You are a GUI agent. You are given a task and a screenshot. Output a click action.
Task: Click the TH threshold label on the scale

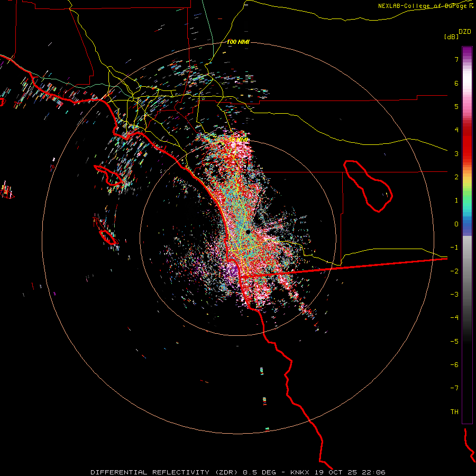click(454, 412)
